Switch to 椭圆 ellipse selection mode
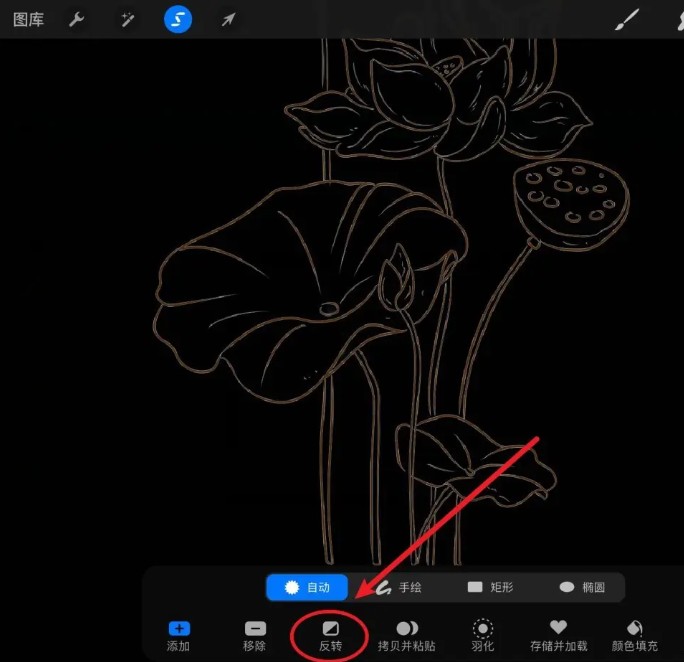Viewport: 684px width, 662px height. coord(582,587)
